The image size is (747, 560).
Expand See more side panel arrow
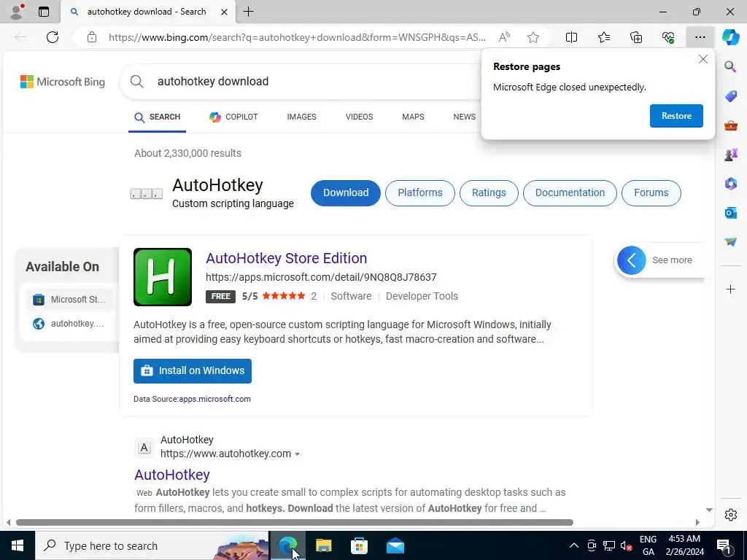(x=631, y=260)
